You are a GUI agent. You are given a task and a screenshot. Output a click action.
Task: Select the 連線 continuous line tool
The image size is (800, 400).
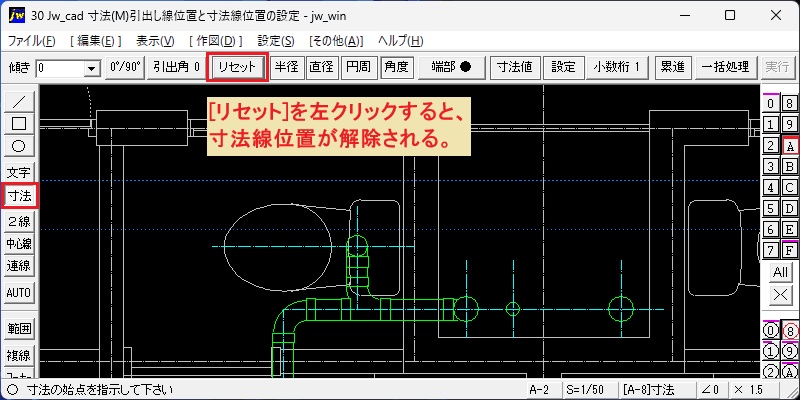click(x=19, y=266)
